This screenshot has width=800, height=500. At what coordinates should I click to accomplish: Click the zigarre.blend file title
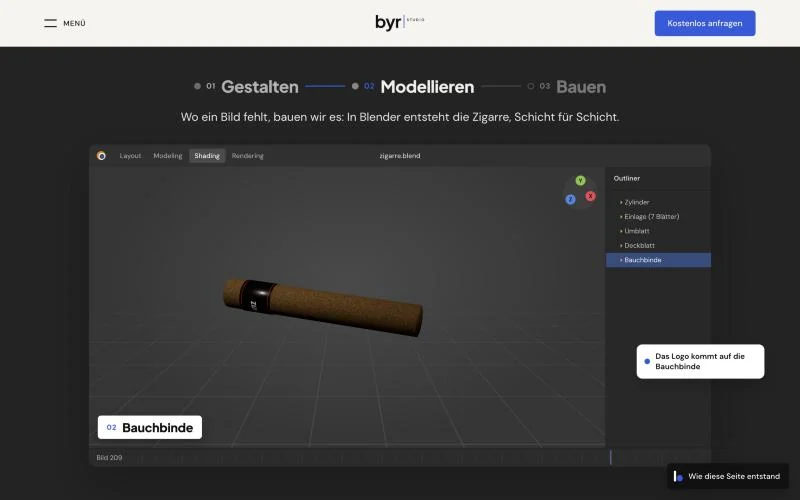click(400, 156)
